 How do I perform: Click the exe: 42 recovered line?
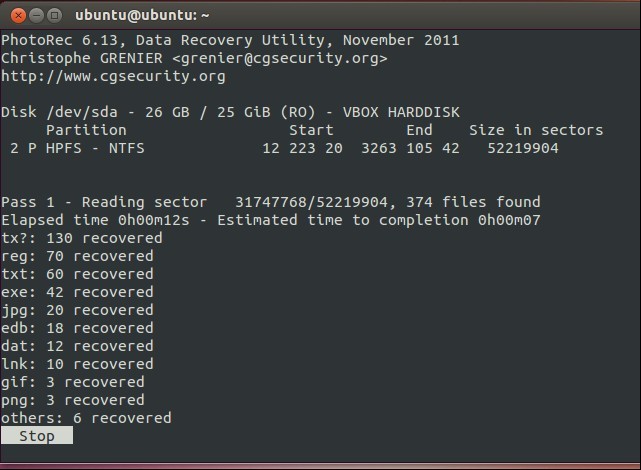tap(77, 292)
